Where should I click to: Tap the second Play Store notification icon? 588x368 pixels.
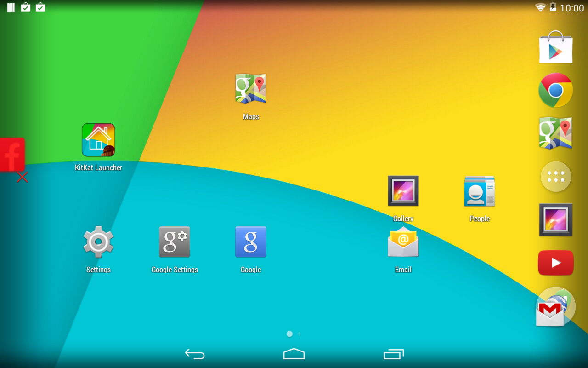[40, 7]
